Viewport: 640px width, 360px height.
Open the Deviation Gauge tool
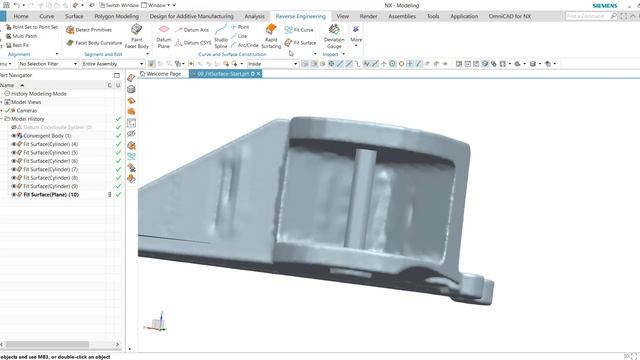(x=334, y=36)
